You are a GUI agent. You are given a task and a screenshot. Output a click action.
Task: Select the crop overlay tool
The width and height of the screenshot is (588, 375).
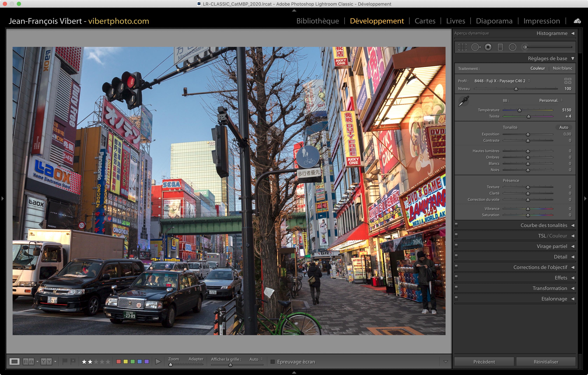[x=462, y=47]
